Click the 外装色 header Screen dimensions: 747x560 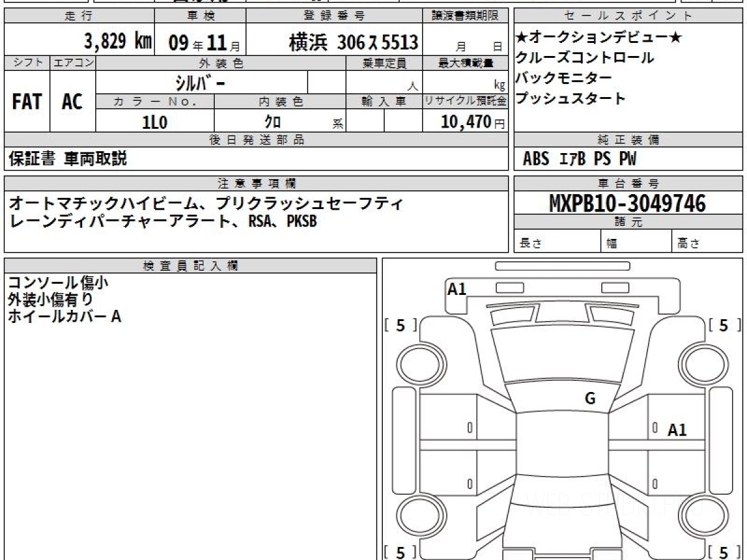click(221, 63)
